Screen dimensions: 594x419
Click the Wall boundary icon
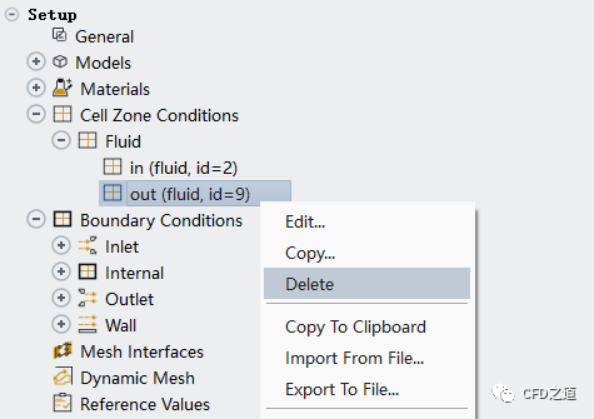pyautogui.click(x=88, y=324)
